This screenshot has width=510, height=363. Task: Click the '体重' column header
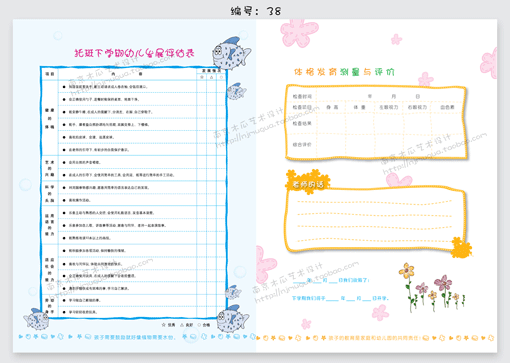coord(359,107)
